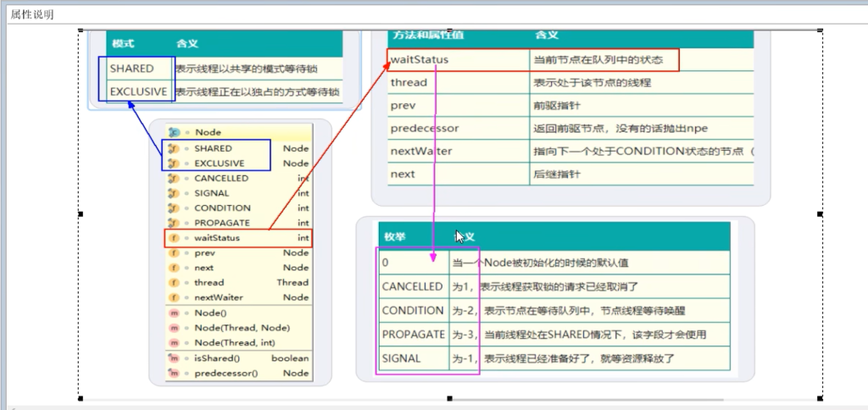Click the description starting with 为-3，当前线程处在SHARED
Viewport: 868px width, 410px height.
pos(580,335)
